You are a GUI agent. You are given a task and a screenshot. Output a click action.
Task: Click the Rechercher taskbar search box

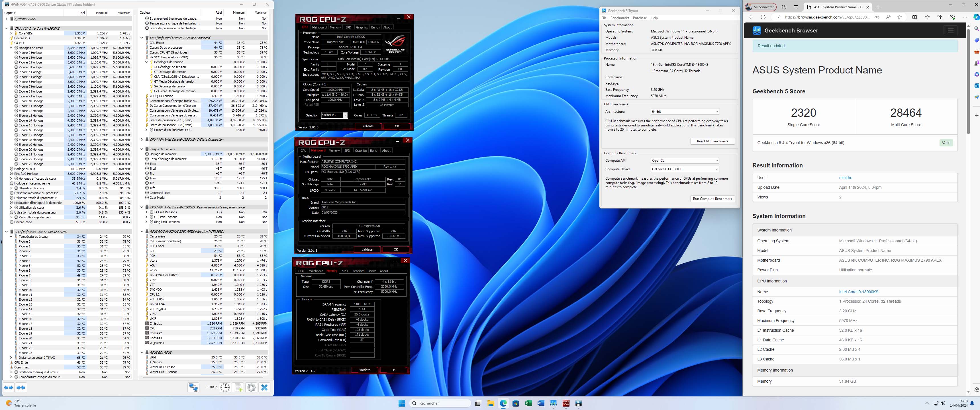tap(440, 403)
